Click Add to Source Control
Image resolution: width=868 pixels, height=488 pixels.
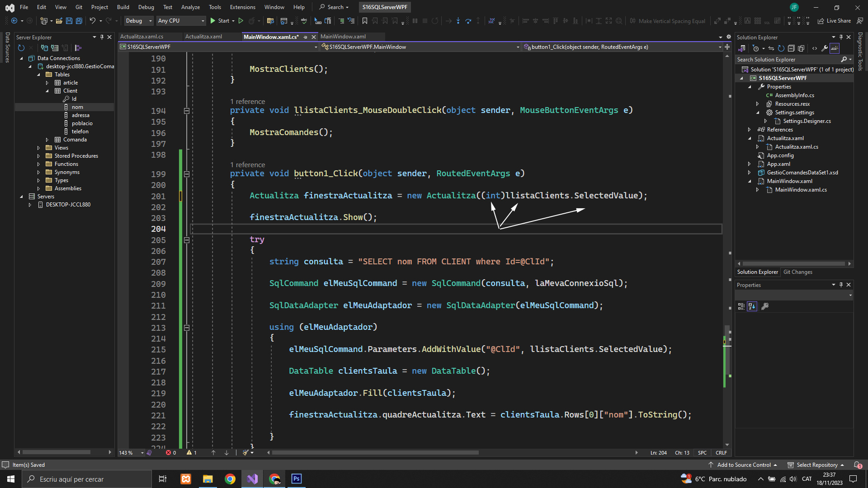tap(743, 465)
